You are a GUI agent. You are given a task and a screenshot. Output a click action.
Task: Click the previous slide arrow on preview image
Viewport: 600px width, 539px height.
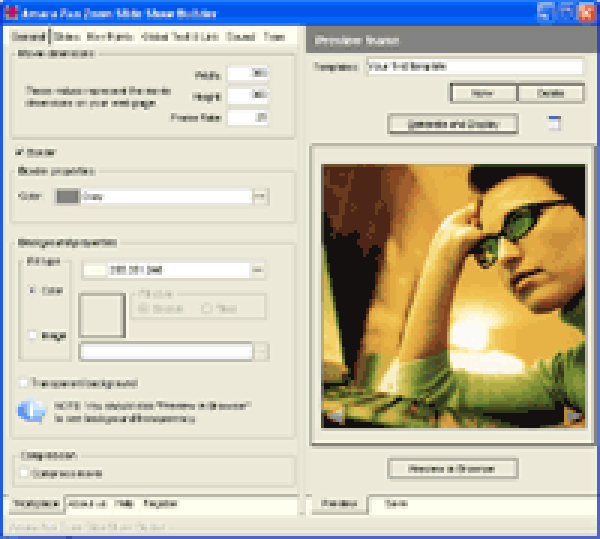click(336, 415)
